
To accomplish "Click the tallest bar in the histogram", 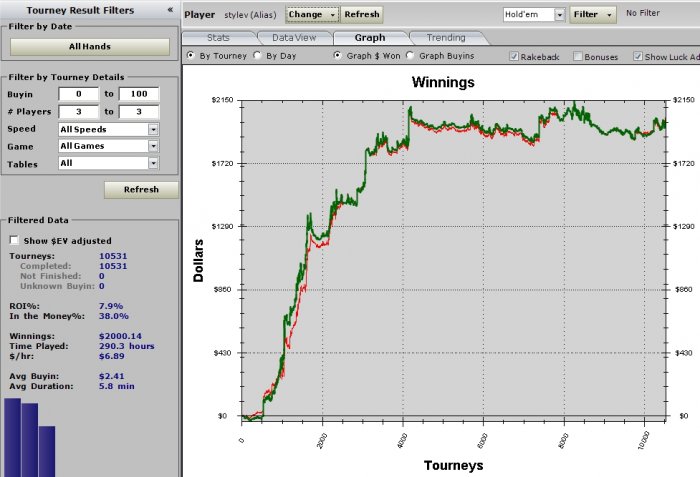I will point(12,437).
